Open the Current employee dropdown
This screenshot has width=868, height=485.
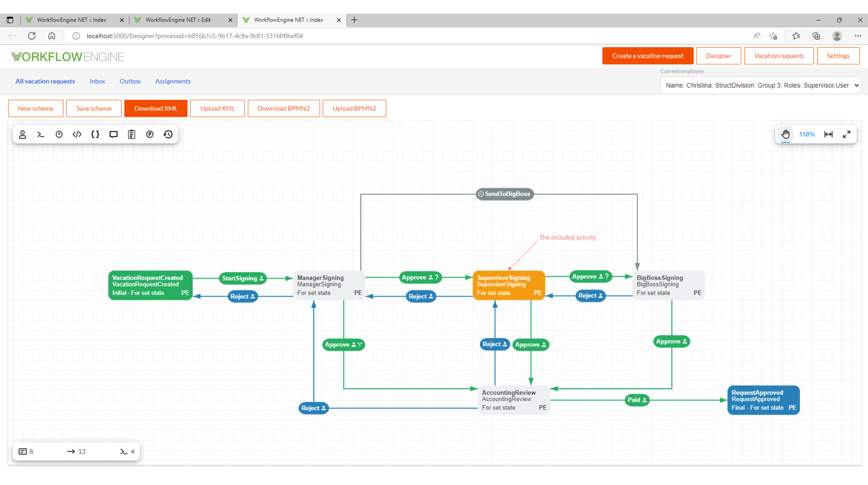761,86
